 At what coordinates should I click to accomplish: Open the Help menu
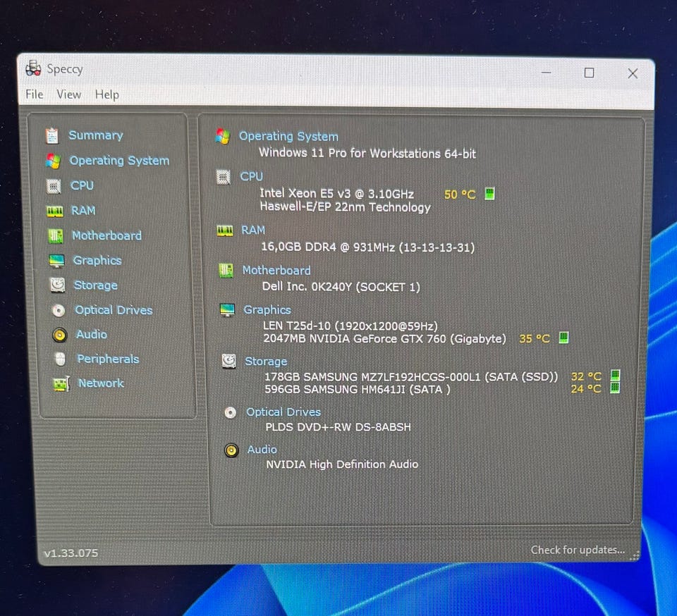tap(106, 94)
